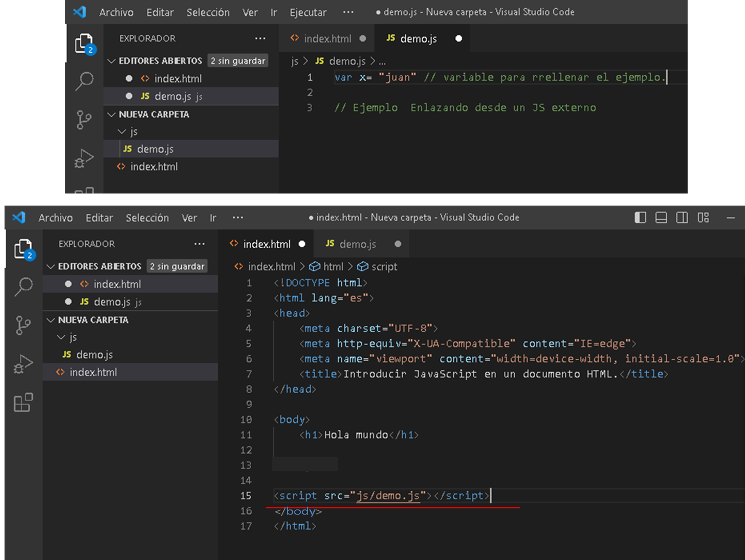Open Selección menu in bottom window
This screenshot has width=745, height=560.
tap(147, 218)
